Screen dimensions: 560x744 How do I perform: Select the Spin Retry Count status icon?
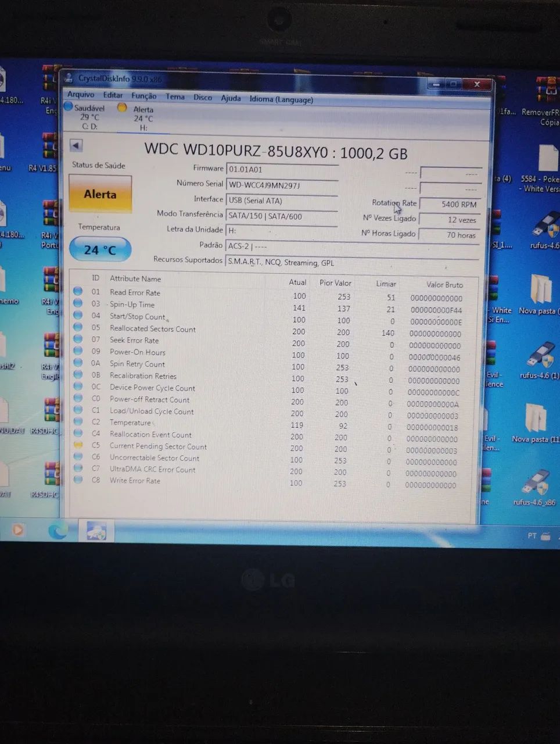coord(78,363)
